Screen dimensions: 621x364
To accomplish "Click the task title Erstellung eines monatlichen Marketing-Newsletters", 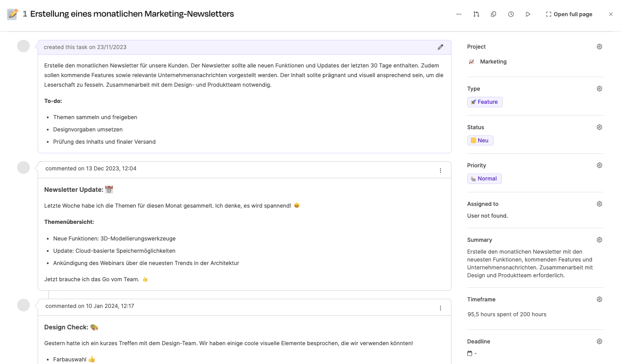I will (132, 14).
